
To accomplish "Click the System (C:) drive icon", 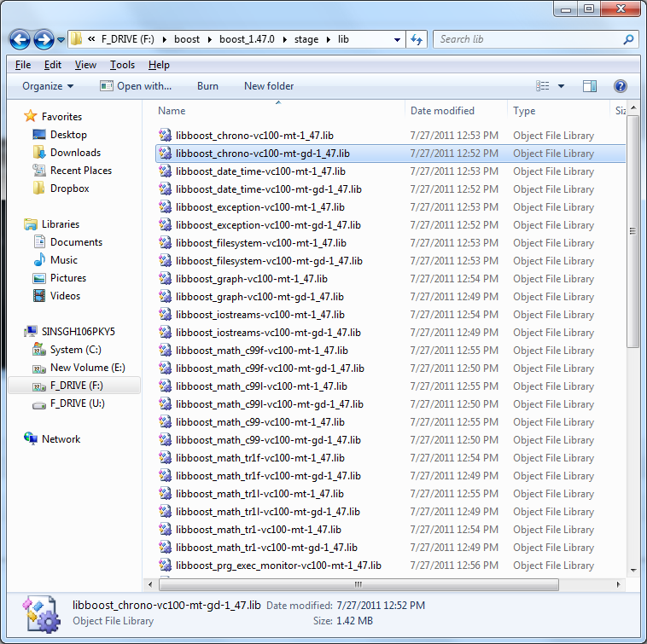I will 39,350.
